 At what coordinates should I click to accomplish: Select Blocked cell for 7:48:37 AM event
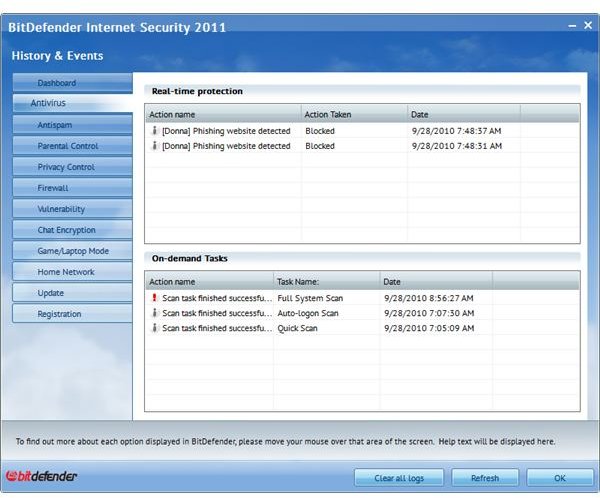coord(320,131)
